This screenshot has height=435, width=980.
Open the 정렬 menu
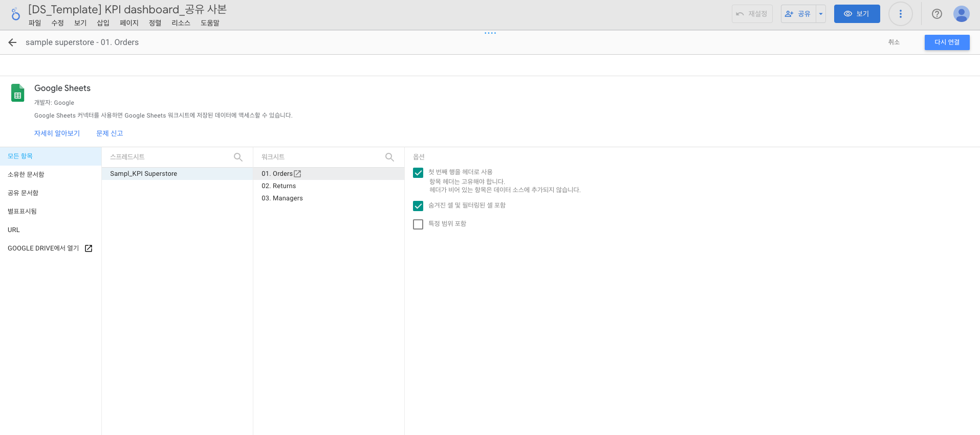[x=155, y=23]
